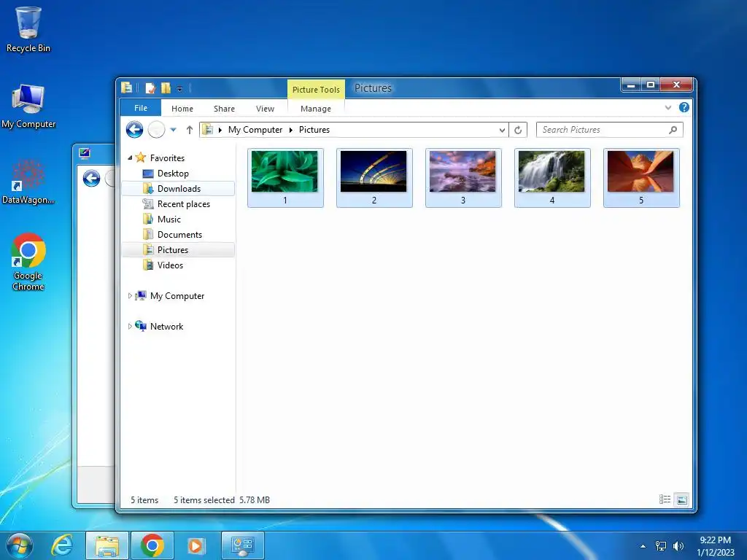The width and height of the screenshot is (747, 560).
Task: Go up one level with the Up arrow
Action: [x=189, y=130]
